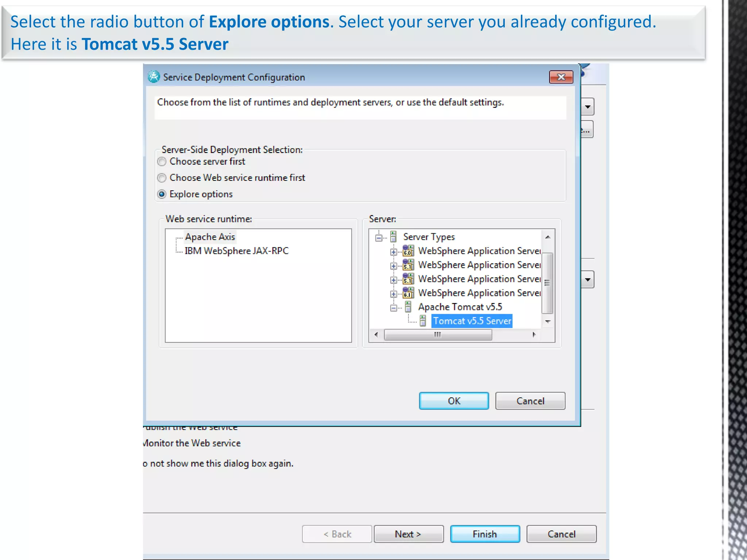This screenshot has width=747, height=560.
Task: Expand the second WebSphere 5.1 server node
Action: pyautogui.click(x=393, y=280)
